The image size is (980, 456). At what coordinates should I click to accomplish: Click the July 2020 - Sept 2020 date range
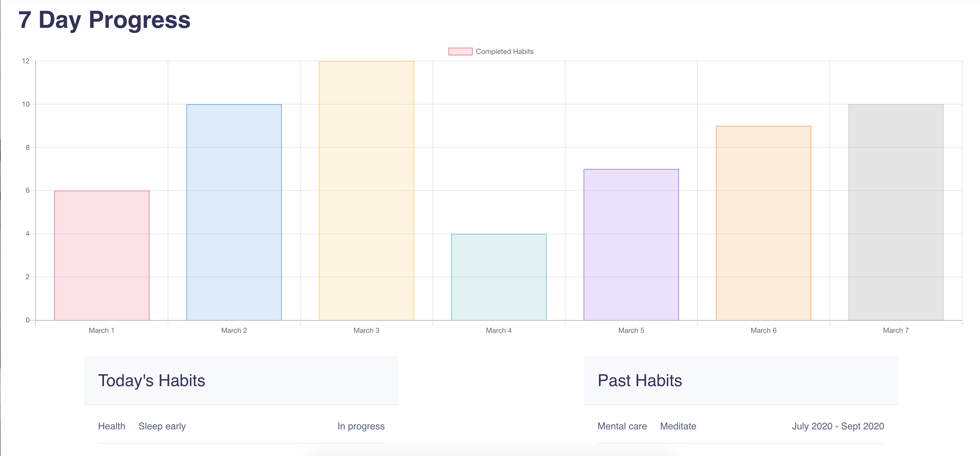coord(838,426)
